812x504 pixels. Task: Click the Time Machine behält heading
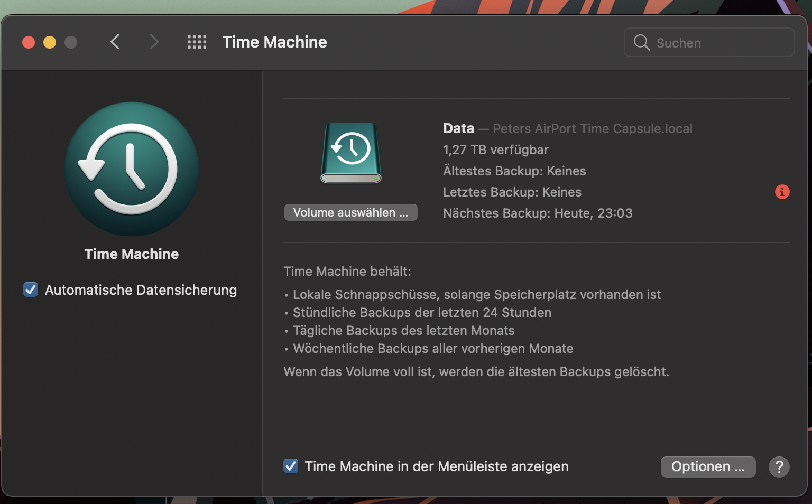tap(347, 272)
